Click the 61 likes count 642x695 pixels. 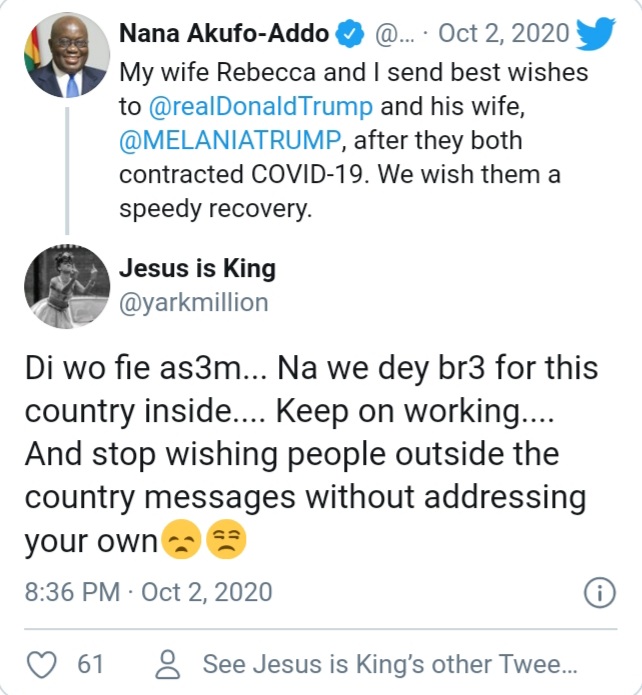pos(91,663)
